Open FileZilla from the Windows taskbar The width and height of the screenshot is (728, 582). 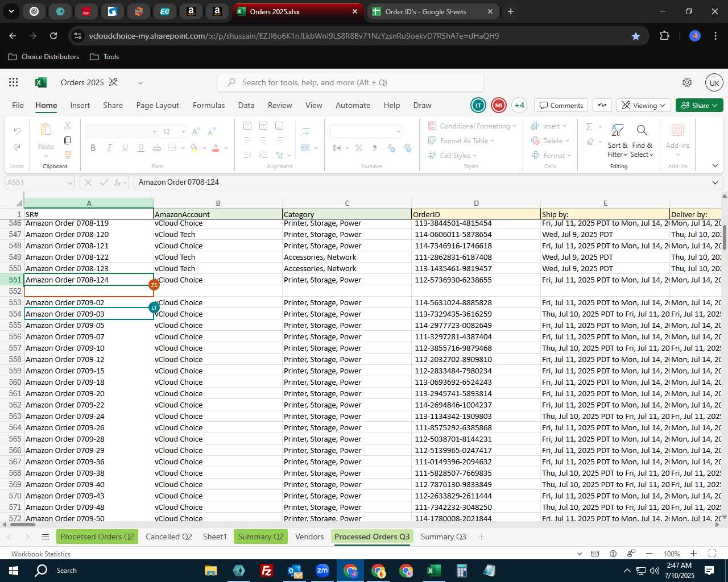(266, 571)
